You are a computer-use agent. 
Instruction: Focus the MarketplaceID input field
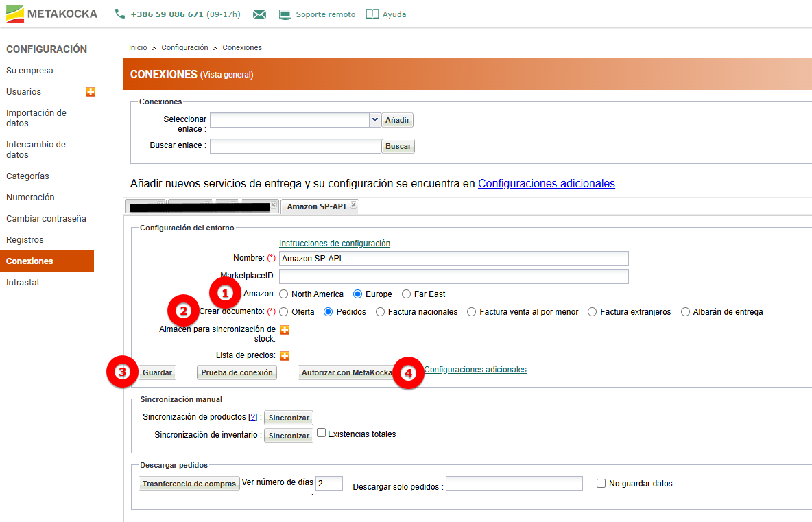coord(453,276)
